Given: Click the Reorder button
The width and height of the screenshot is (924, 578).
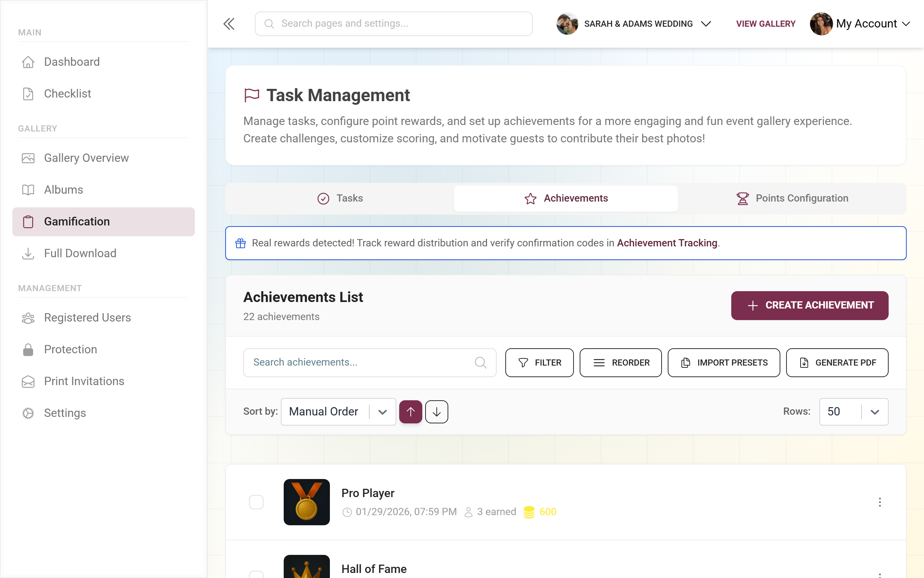Looking at the screenshot, I should pos(620,362).
